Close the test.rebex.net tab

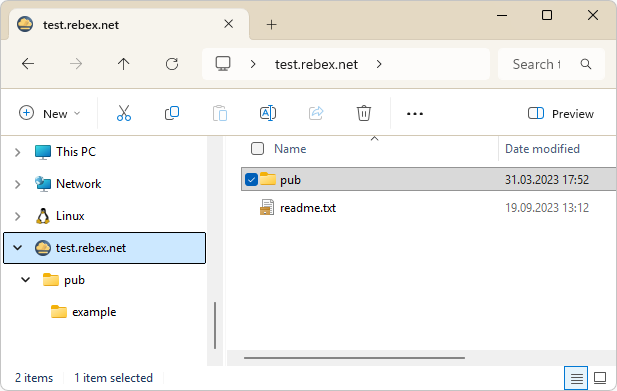coord(229,24)
